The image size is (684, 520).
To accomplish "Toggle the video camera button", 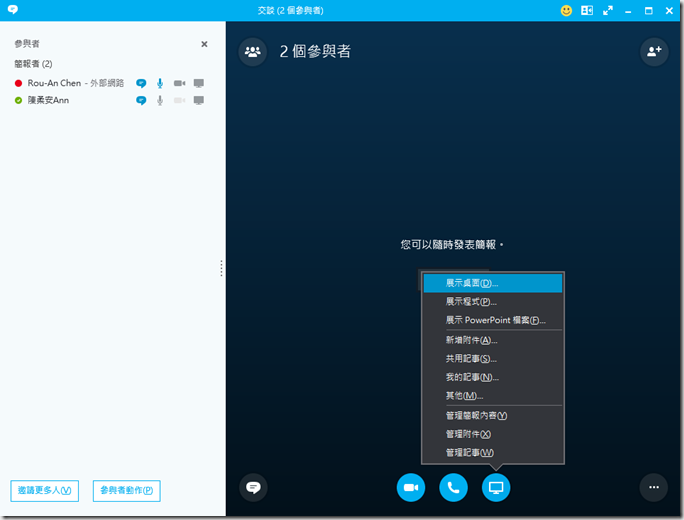I will click(x=410, y=487).
